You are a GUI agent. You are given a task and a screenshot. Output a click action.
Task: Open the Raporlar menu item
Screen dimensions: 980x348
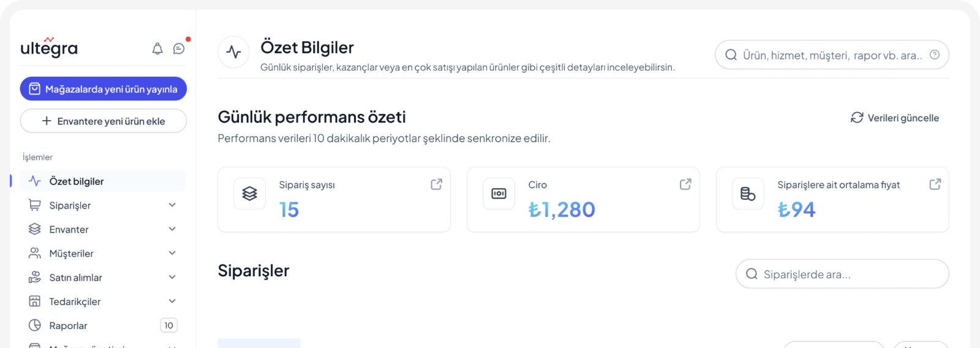pos(69,325)
